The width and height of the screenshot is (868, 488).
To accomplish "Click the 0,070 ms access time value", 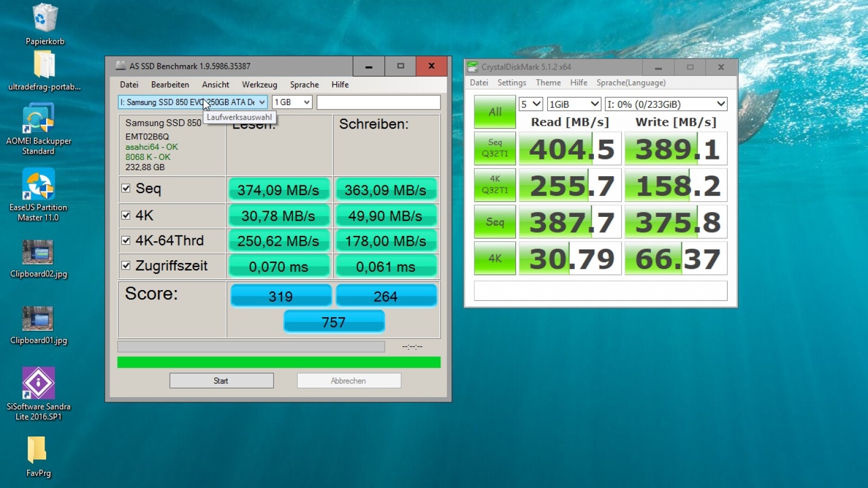I will coord(278,267).
